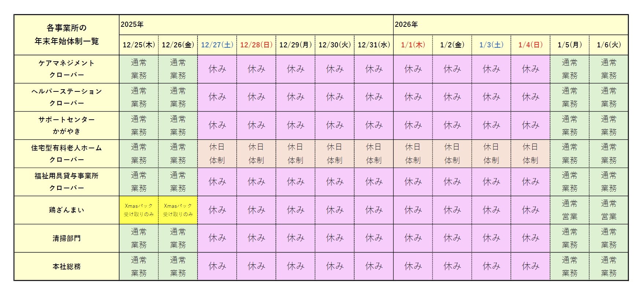Viewport: 644px width, 297px height.
Task: Click the yellow Xmasパック cell under 12/25
Action: (139, 210)
